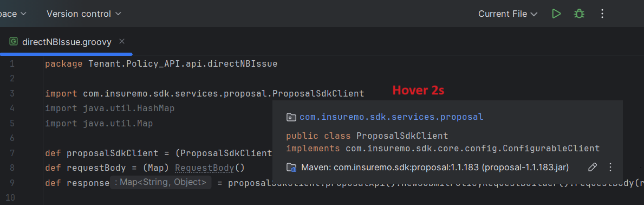The height and width of the screenshot is (205, 644).
Task: Click the proposalSdkClient variable on line 7
Action: 112,153
